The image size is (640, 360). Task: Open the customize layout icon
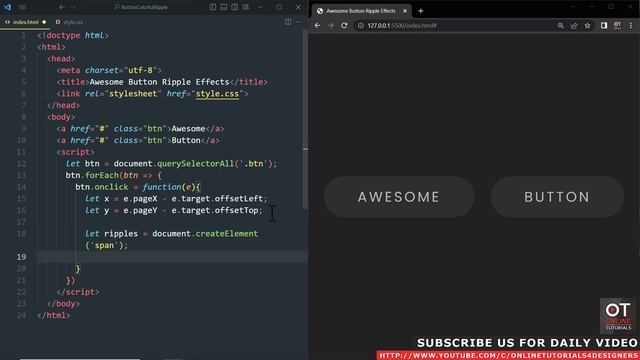(246, 7)
